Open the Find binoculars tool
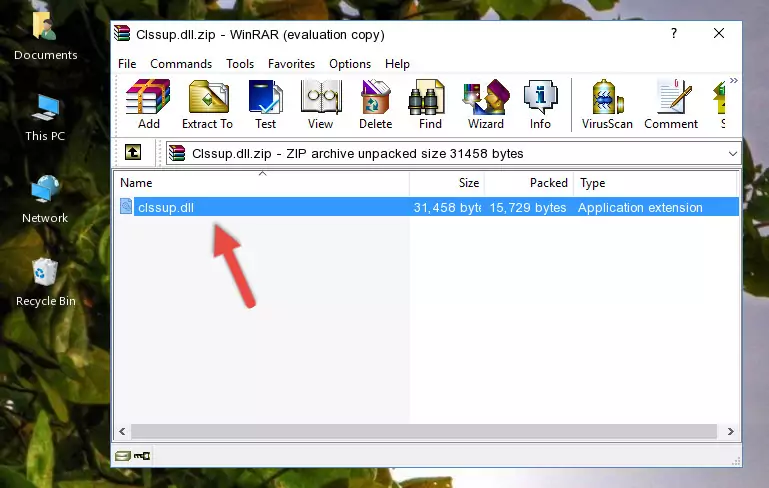This screenshot has width=769, height=488. (430, 104)
